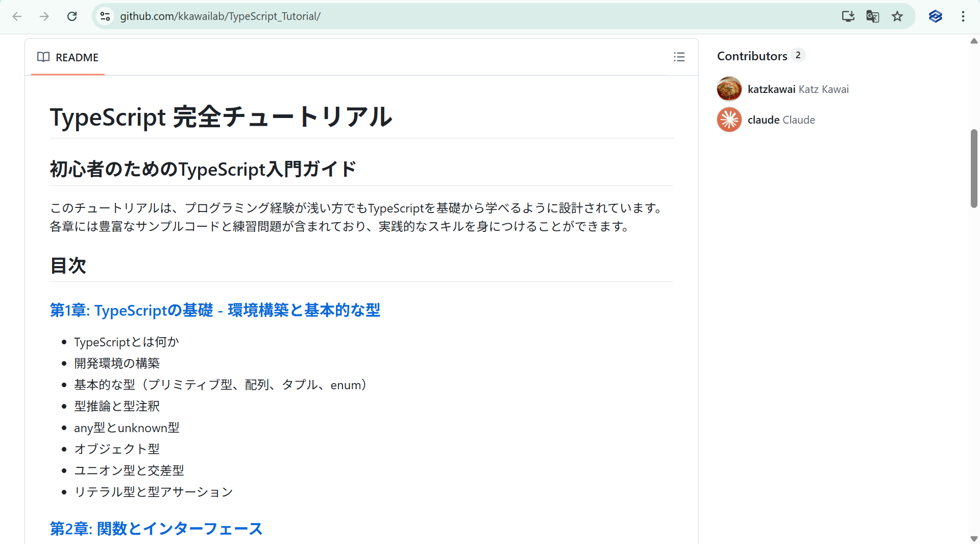Open 第1章 TypeScriptの基礎 chapter link
Viewport: 980px width, 544px height.
click(x=215, y=310)
